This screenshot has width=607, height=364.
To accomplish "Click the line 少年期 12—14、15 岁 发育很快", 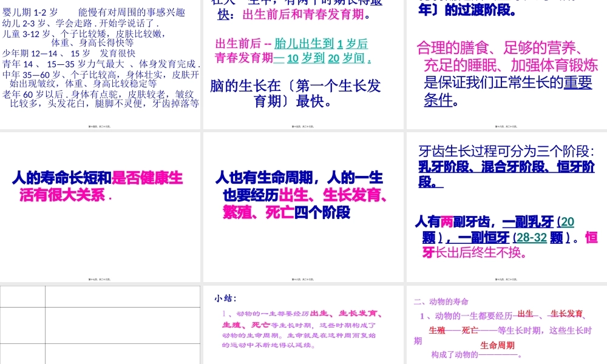I will tap(69, 53).
